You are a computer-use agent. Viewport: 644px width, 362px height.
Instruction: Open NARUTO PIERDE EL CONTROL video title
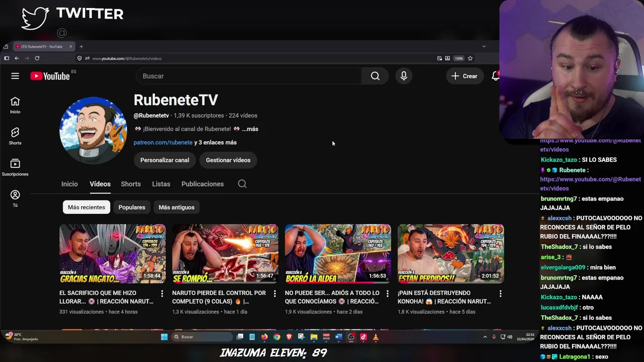[219, 297]
